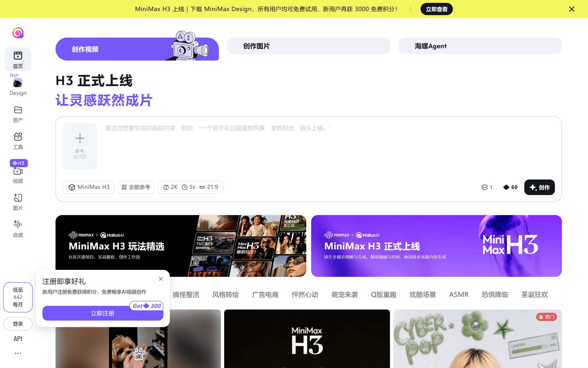The height and width of the screenshot is (368, 588).
Task: Open the 音频 audio sidebar icon
Action: 18,229
